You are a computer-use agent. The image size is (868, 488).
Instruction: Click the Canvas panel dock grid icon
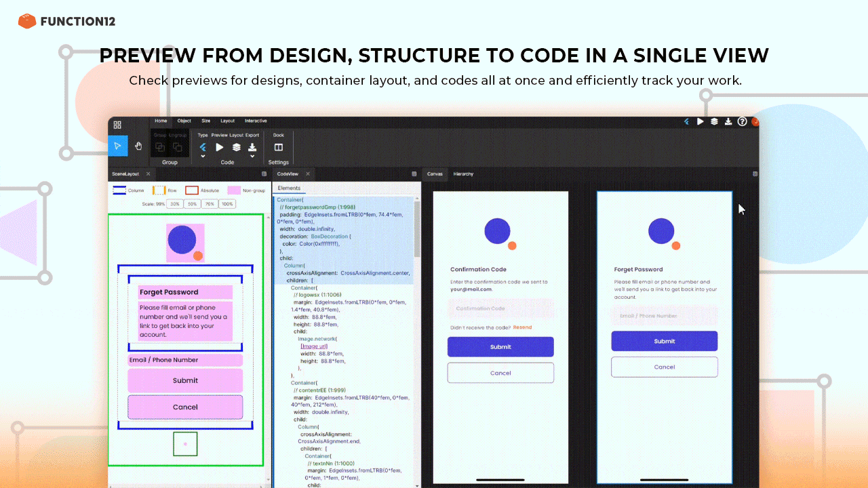[x=755, y=174]
